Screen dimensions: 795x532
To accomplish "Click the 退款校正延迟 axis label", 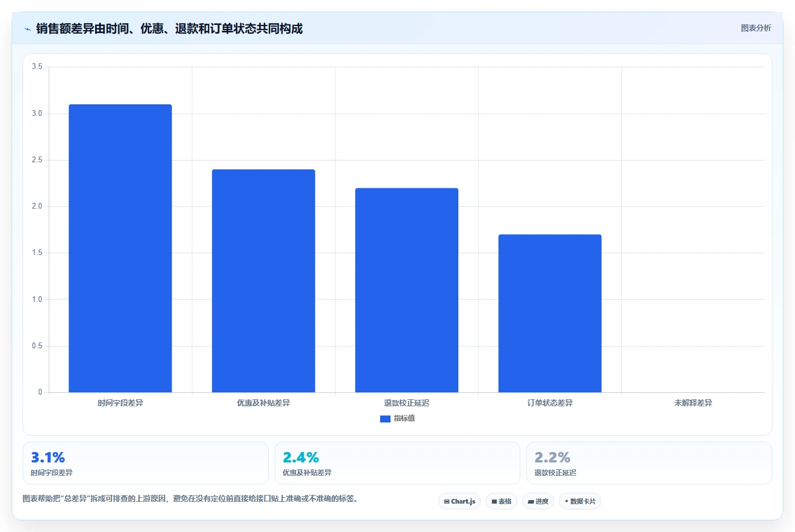I will coord(406,403).
